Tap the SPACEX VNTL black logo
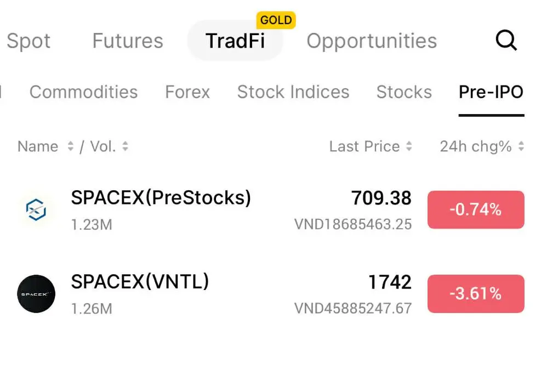The width and height of the screenshot is (541, 392). click(36, 294)
